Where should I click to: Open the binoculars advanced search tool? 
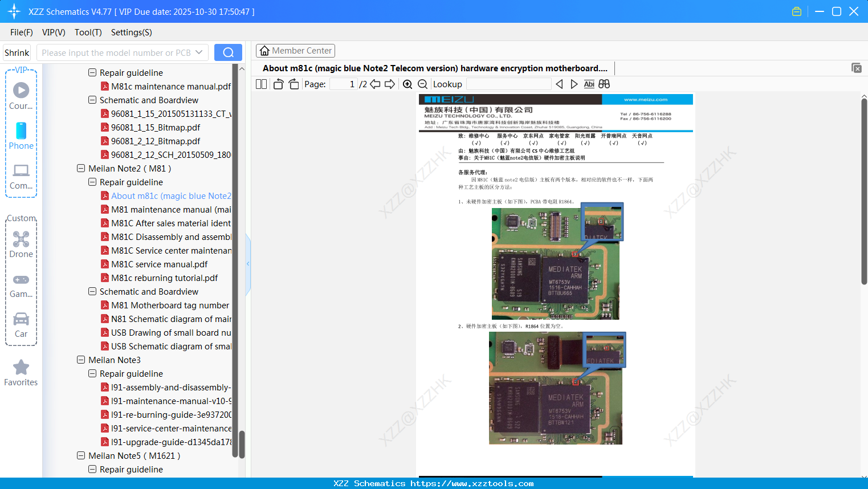[604, 84]
